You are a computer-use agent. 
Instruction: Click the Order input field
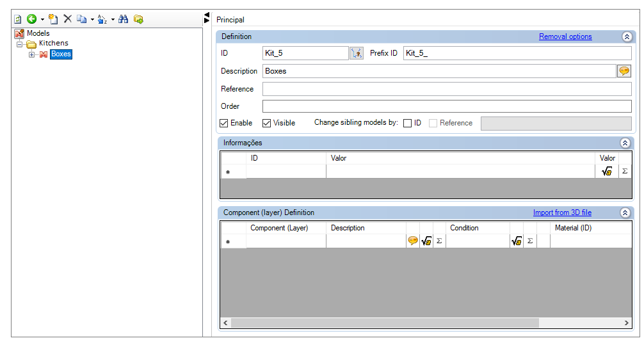click(x=447, y=106)
